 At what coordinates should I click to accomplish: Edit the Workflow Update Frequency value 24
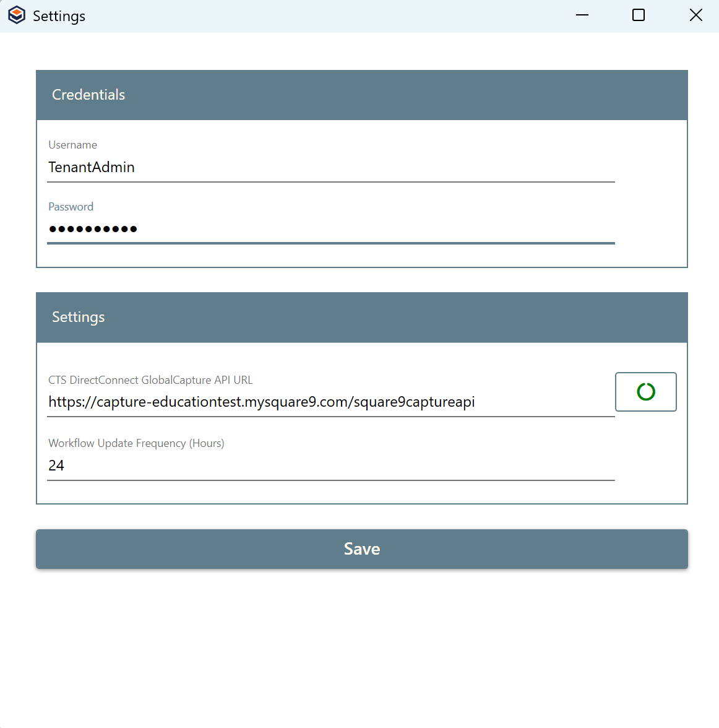click(330, 466)
